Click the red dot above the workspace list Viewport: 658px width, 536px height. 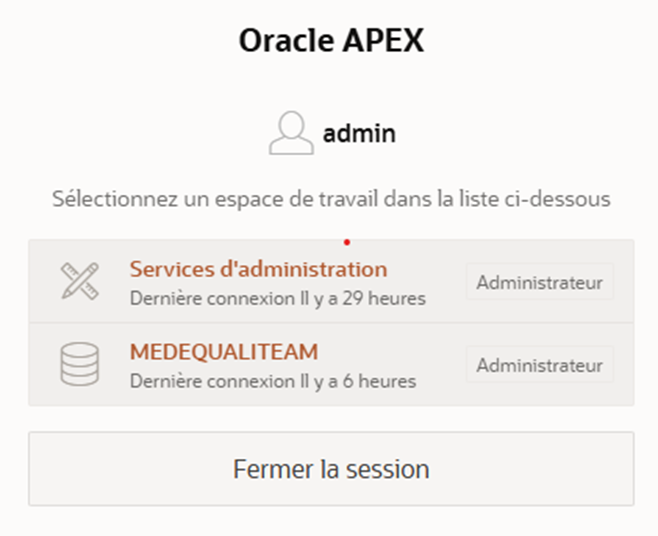click(346, 241)
